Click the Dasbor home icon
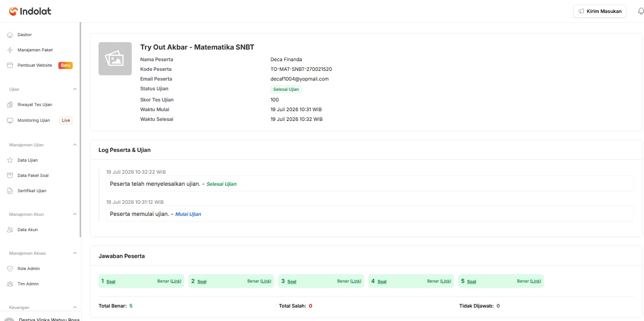The width and height of the screenshot is (644, 321). pos(10,35)
